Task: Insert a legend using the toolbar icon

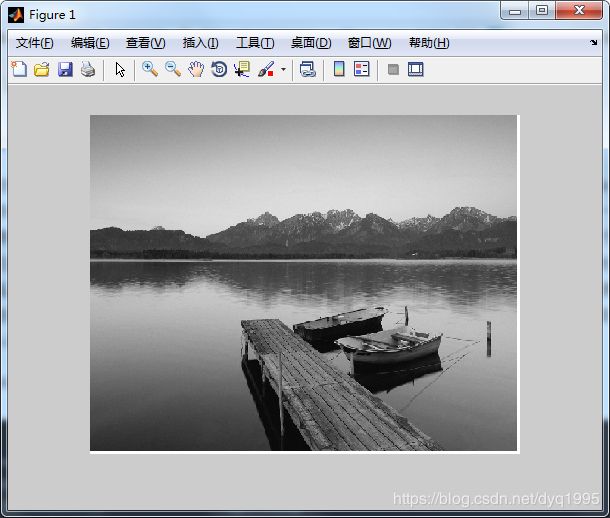Action: 361,69
